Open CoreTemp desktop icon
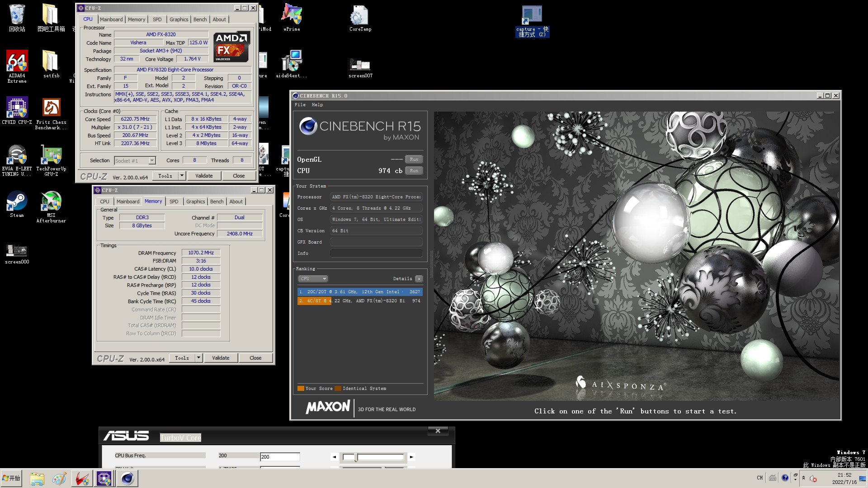This screenshot has width=868, height=488. [x=360, y=18]
